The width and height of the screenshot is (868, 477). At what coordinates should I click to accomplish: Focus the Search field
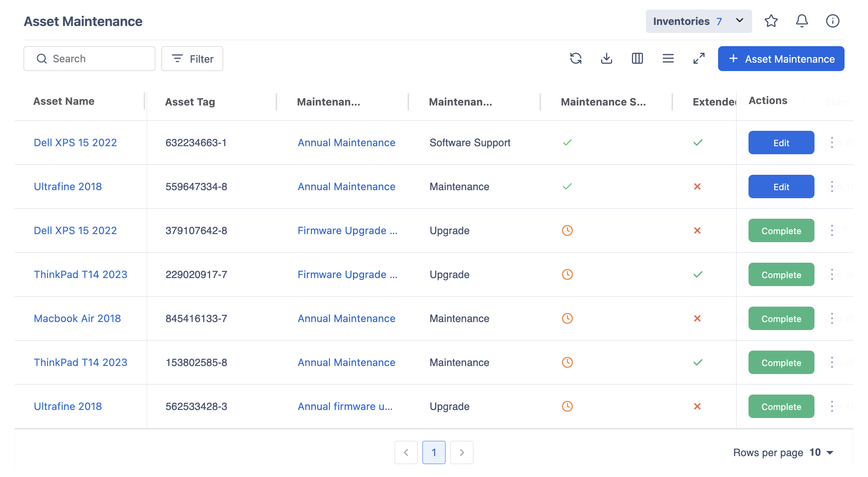[x=89, y=59]
